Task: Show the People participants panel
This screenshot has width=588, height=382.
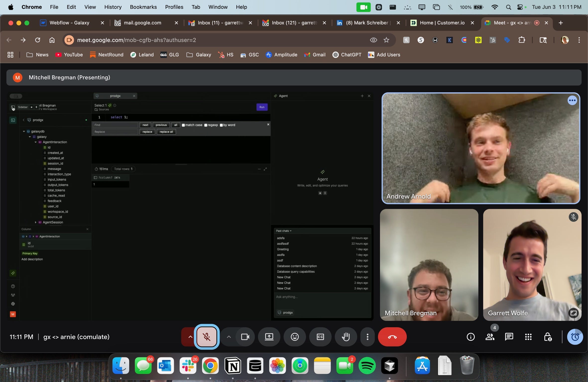Action: [x=490, y=337]
